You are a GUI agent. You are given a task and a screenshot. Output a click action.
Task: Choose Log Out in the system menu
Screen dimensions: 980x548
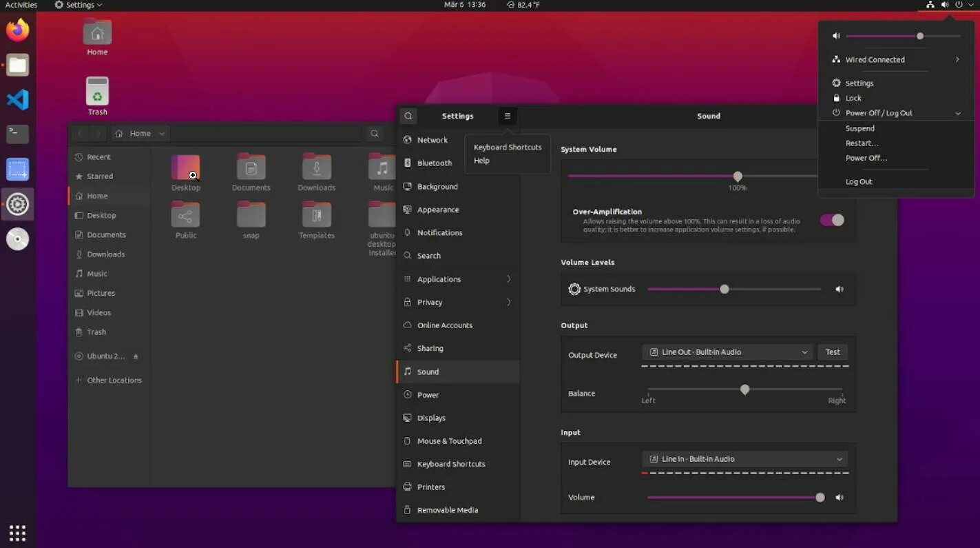859,182
